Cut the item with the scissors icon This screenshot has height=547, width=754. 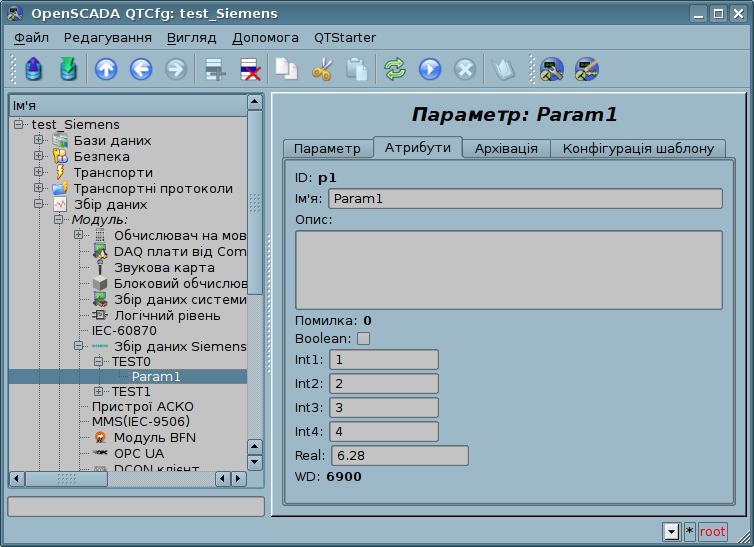(x=321, y=69)
